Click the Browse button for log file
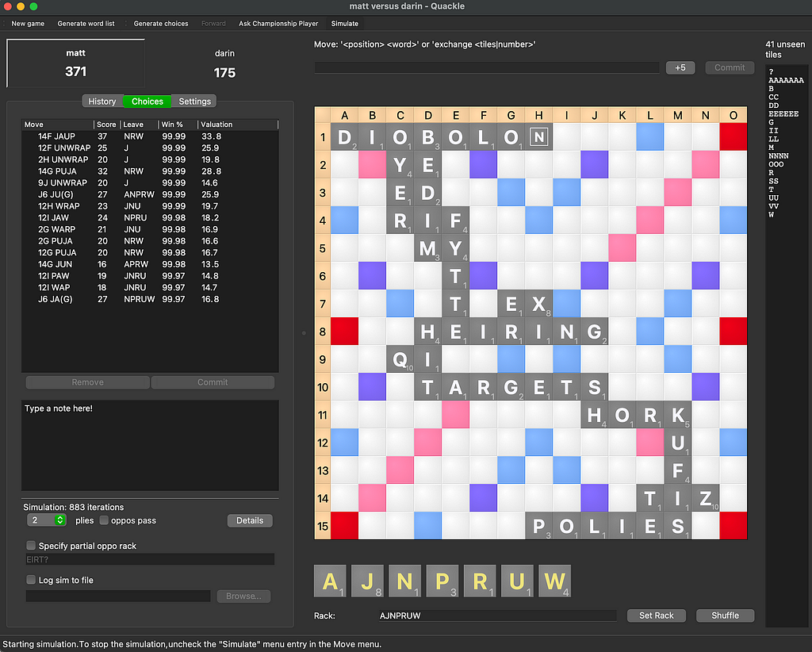 click(x=243, y=596)
